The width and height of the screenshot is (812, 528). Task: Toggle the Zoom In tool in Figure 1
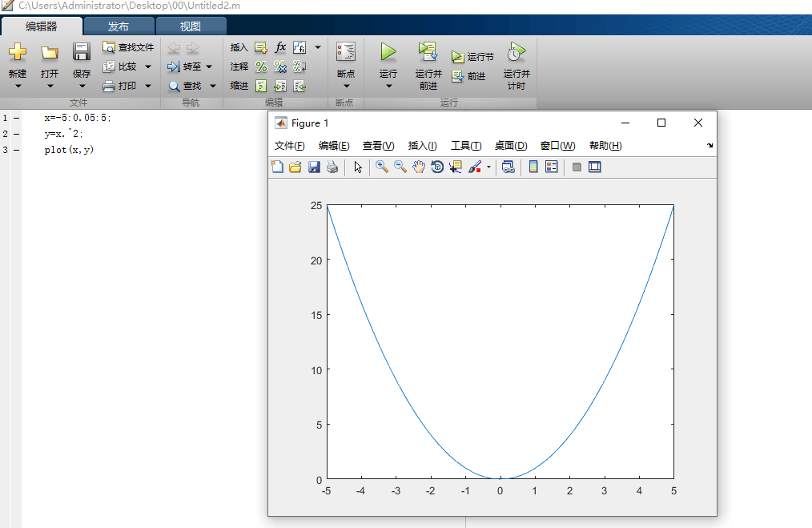pyautogui.click(x=382, y=167)
